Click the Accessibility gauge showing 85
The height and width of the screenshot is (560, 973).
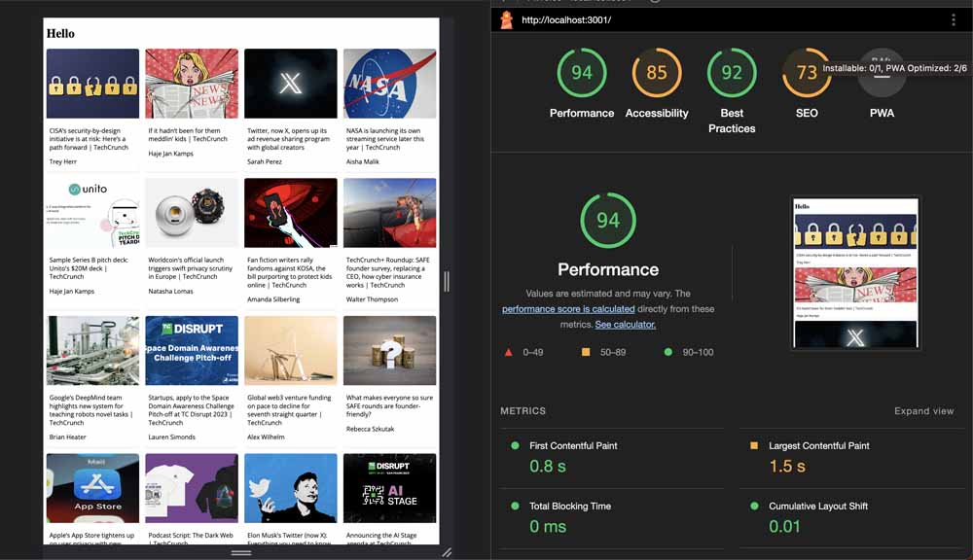(657, 72)
